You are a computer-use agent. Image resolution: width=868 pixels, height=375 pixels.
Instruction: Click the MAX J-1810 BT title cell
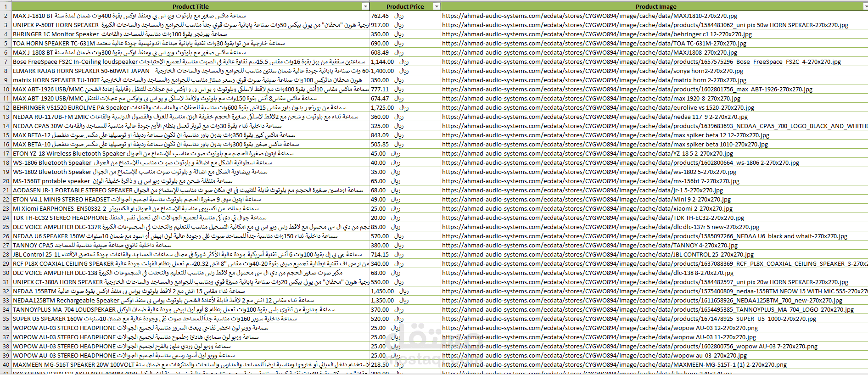190,16
